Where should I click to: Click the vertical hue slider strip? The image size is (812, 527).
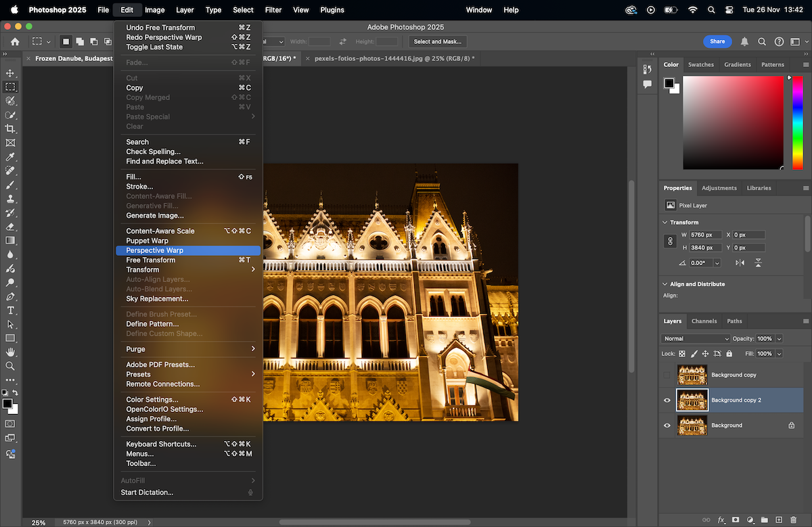[x=797, y=122]
